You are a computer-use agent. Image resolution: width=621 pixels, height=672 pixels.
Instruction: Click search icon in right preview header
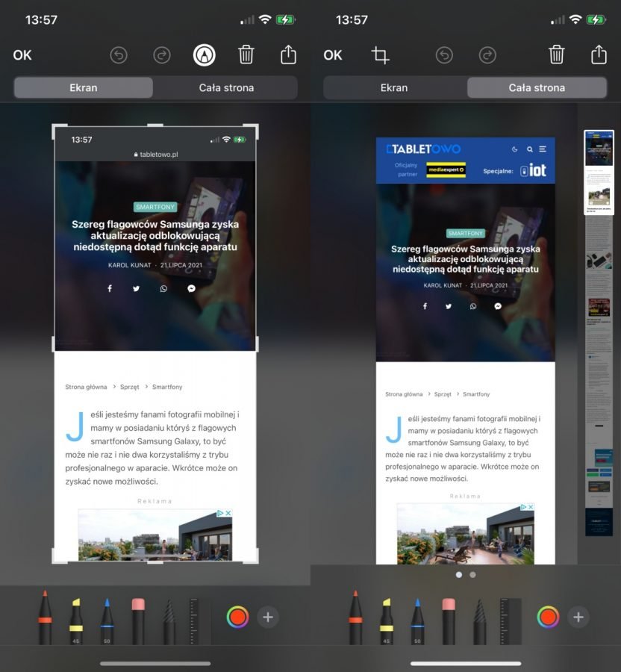click(x=530, y=149)
